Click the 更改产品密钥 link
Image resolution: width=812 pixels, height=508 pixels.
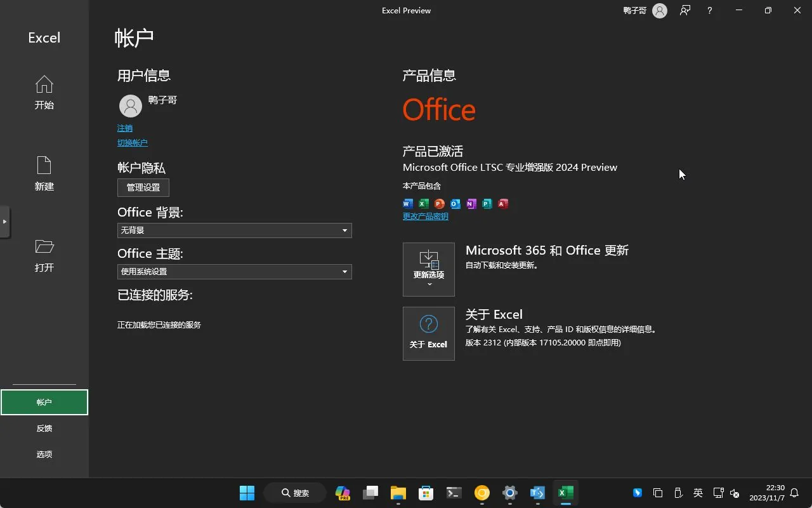click(424, 216)
